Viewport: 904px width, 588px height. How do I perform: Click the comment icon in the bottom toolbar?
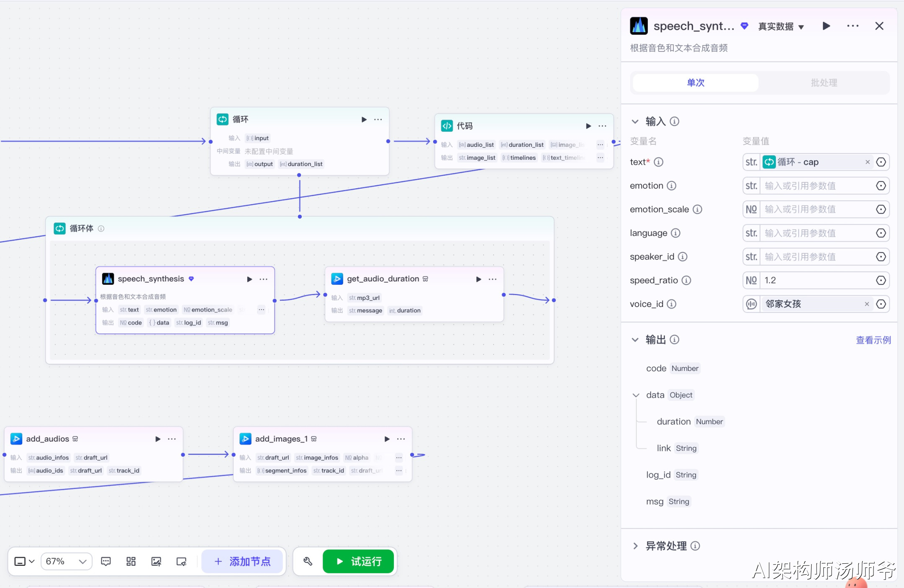pos(106,561)
